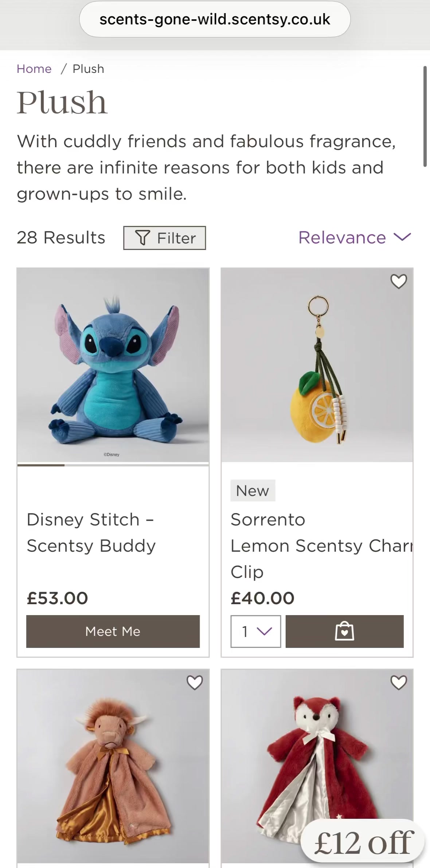Add Sorrento Lemon clip to shopping bag
The height and width of the screenshot is (868, 430).
tap(344, 632)
